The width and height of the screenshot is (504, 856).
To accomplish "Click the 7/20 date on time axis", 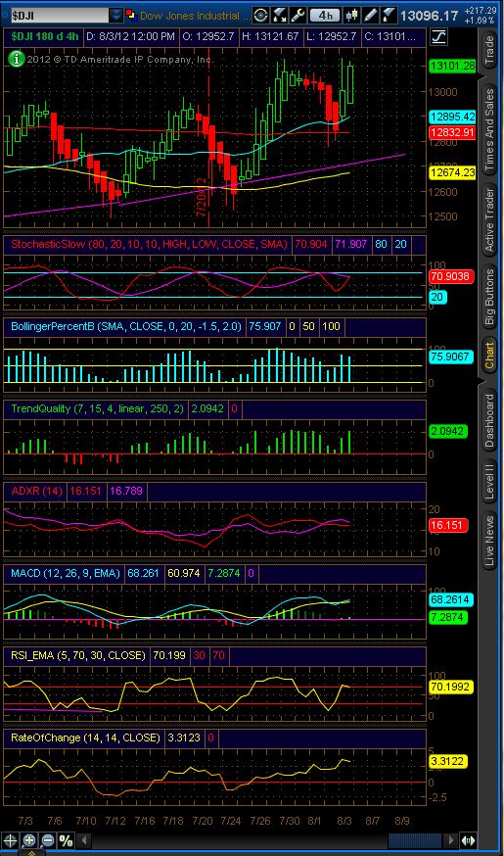I will (203, 821).
